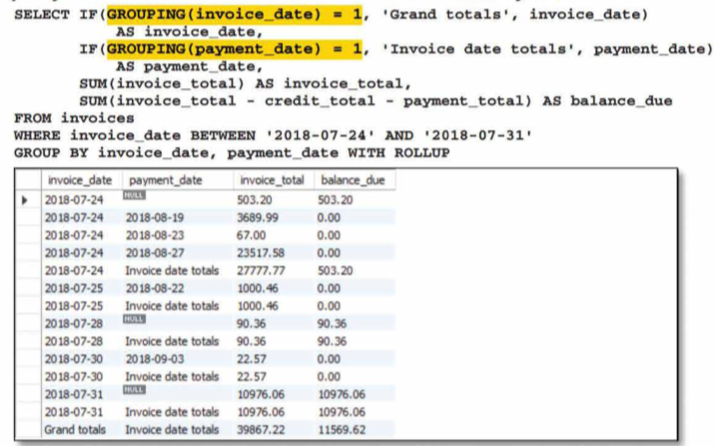Select NULL badge in first 2018-07-24 row

[133, 197]
